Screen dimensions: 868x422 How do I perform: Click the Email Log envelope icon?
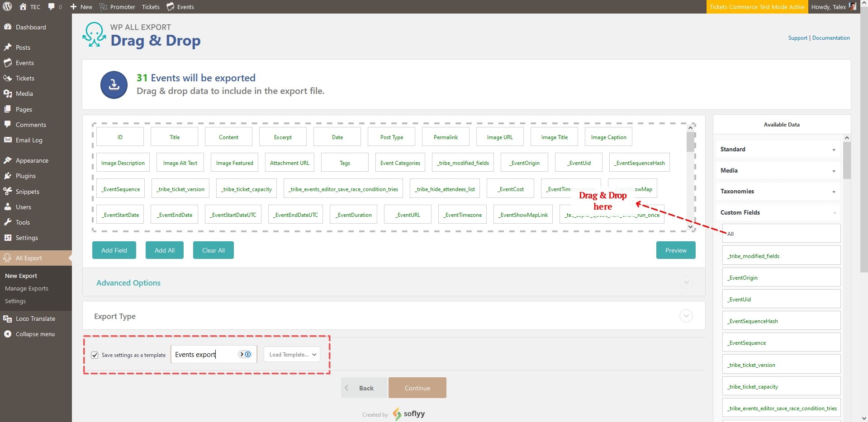[x=8, y=140]
